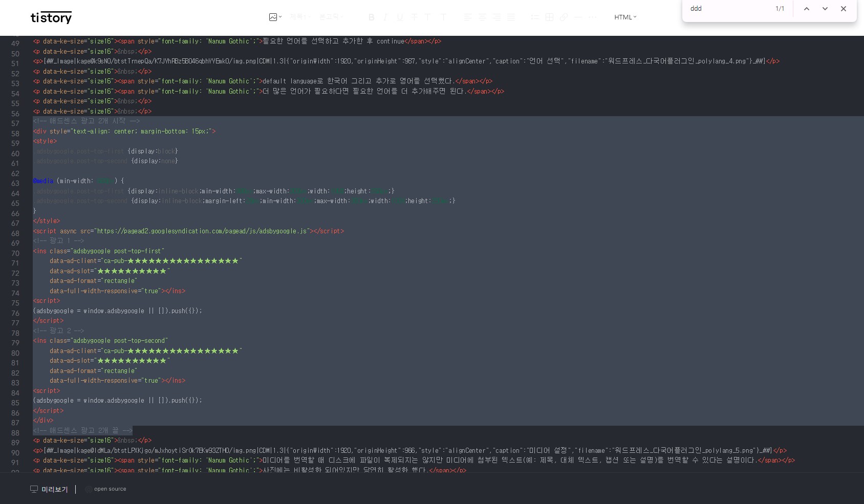The image size is (864, 504).
Task: Switch editor mode via HTML dropdown
Action: (625, 17)
